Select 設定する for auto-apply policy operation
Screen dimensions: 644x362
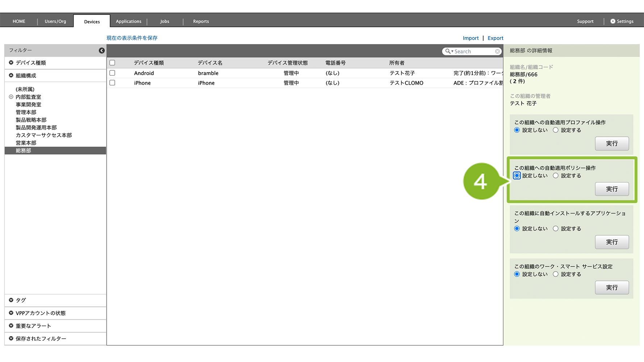click(x=556, y=176)
